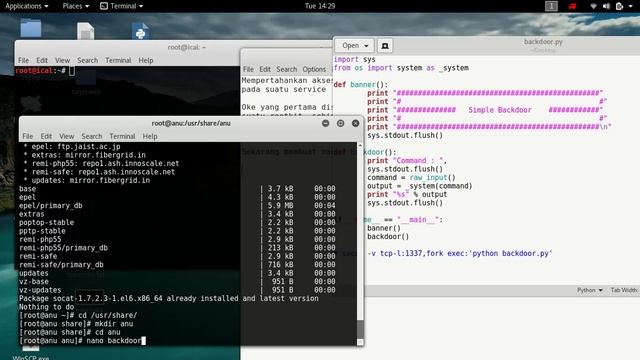Click 'import sys' line in gedit
Screen dimensions: 640x360
[x=354, y=59]
